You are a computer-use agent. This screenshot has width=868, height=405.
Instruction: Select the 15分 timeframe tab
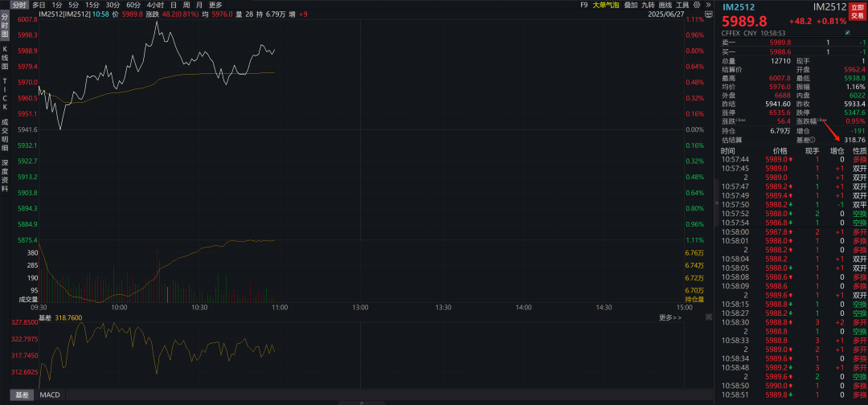[92, 5]
